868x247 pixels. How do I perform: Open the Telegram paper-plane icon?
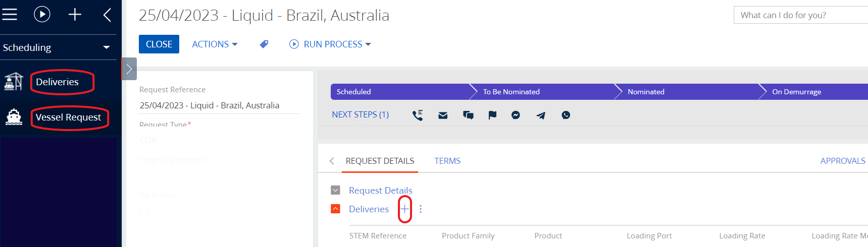point(541,115)
